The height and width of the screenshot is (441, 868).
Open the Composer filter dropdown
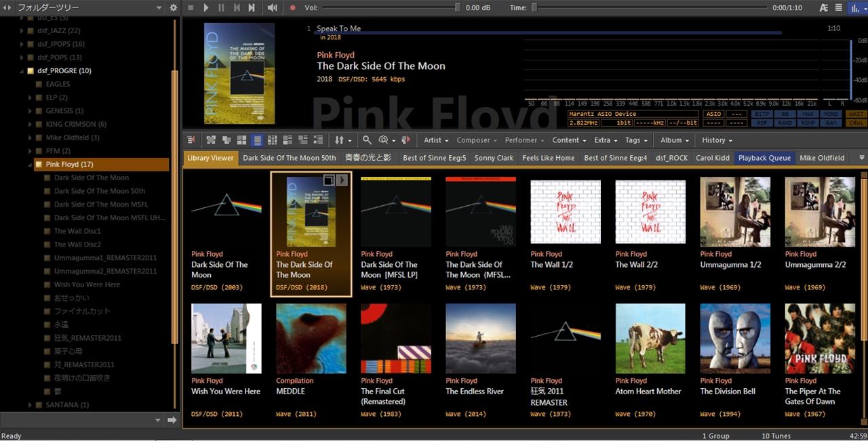[x=477, y=140]
